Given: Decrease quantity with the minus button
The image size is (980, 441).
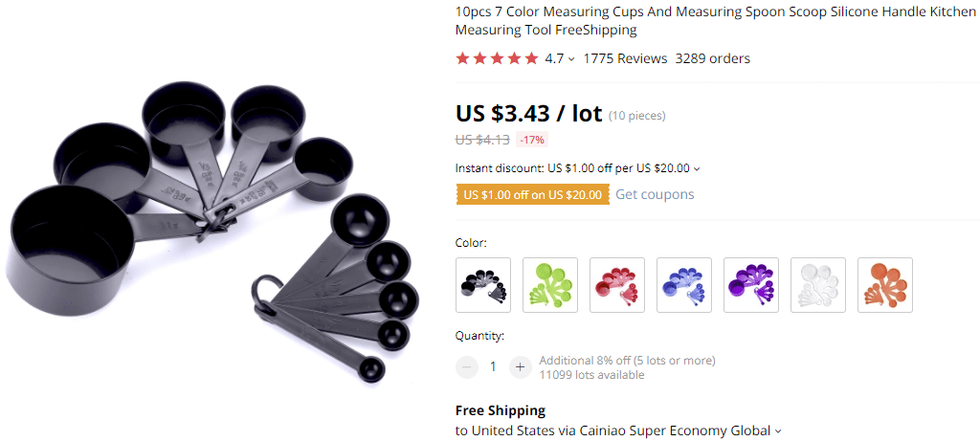Looking at the screenshot, I should 466,366.
